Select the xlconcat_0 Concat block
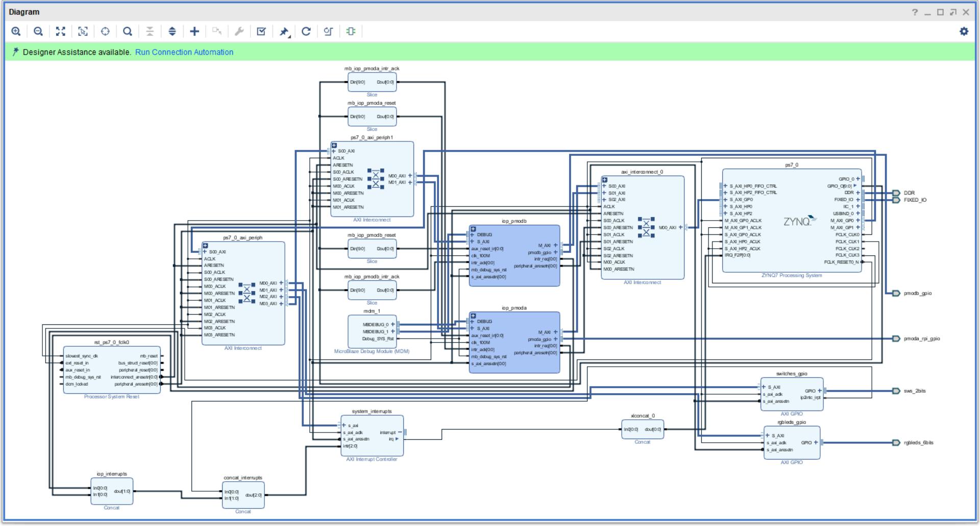Image resolution: width=980 pixels, height=526 pixels. click(643, 429)
